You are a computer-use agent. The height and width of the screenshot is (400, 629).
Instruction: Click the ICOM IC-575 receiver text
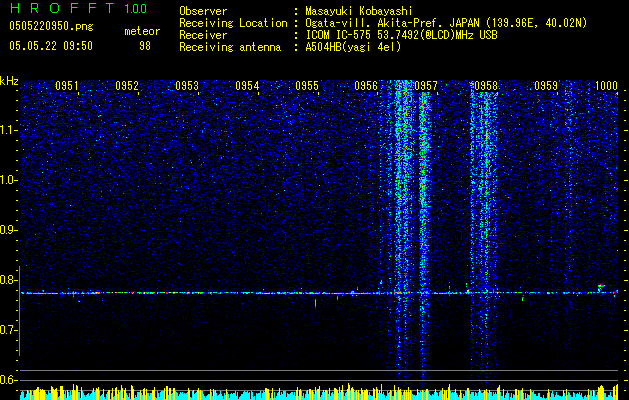coord(401,35)
